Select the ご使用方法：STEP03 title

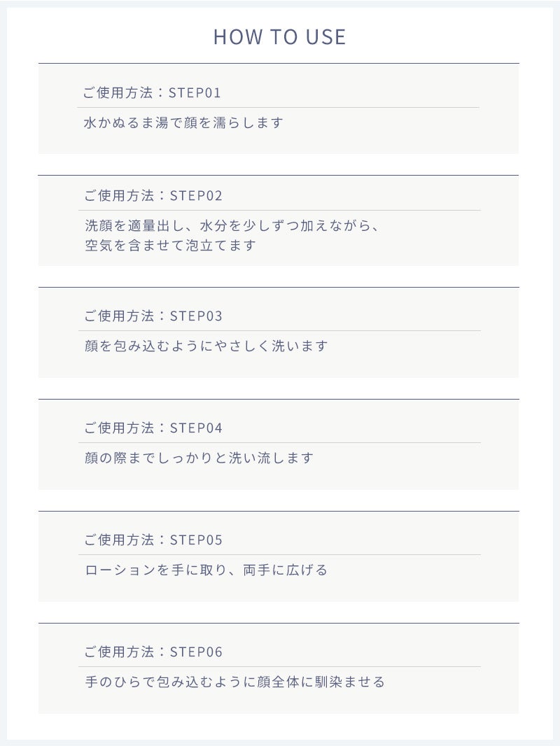coord(153,316)
